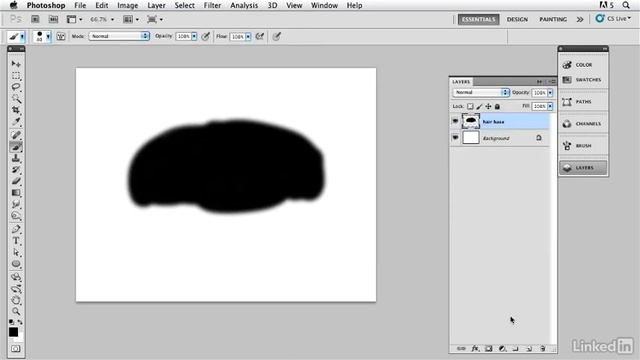Toggle lock transparent pixels
The image size is (640, 360).
click(x=470, y=107)
